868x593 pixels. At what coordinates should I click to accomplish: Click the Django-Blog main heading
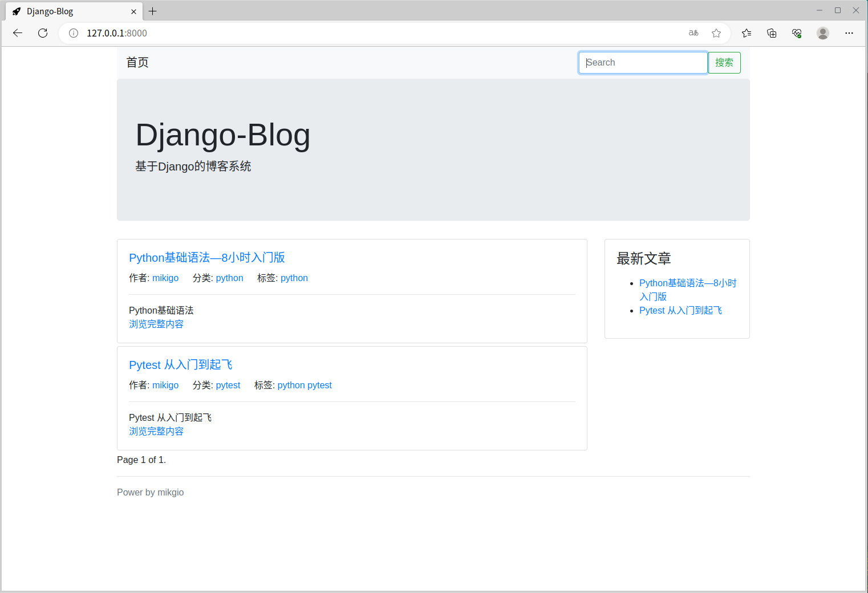223,135
